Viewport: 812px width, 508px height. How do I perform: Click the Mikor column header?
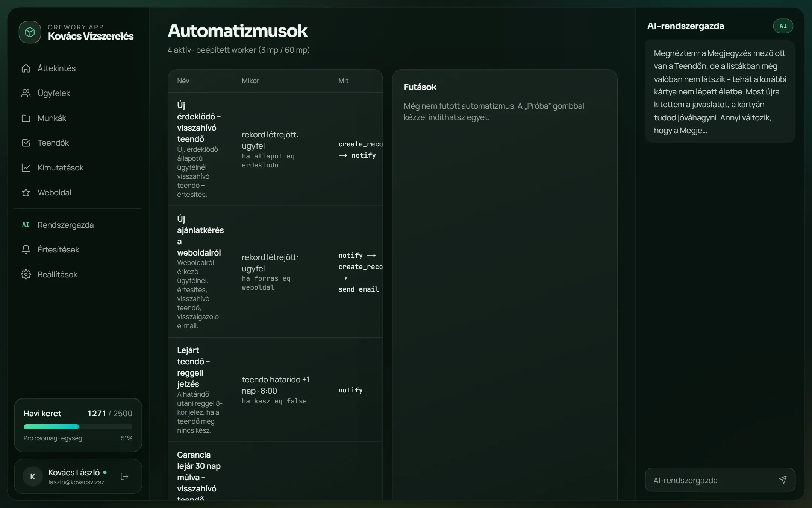[x=250, y=81]
